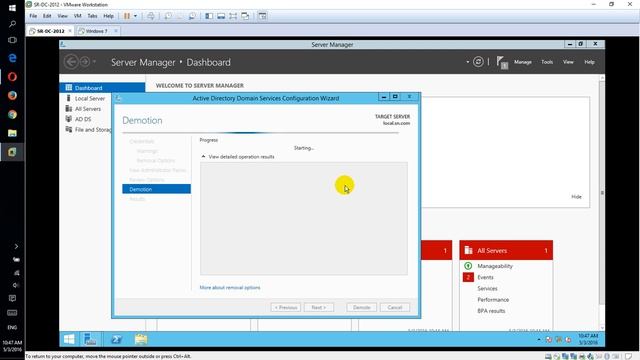The height and width of the screenshot is (360, 640).
Task: Open Manageability in All Servers tile
Action: click(495, 266)
